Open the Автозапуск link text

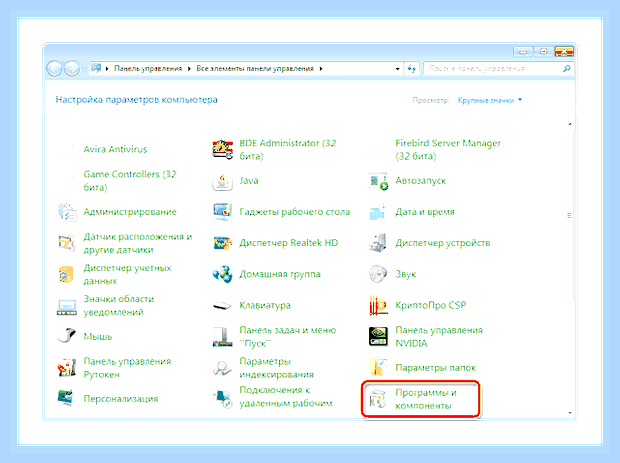coord(421,181)
